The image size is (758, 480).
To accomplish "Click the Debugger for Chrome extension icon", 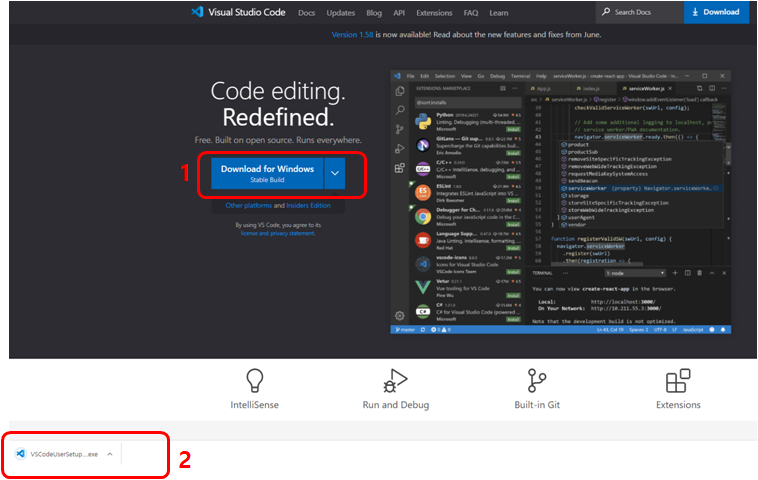I will point(423,217).
